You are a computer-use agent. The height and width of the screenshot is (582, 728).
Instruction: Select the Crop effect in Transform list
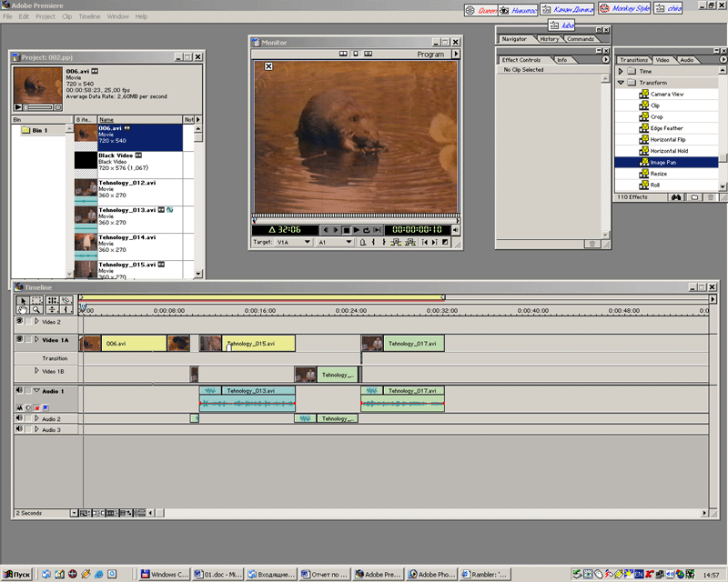point(656,116)
